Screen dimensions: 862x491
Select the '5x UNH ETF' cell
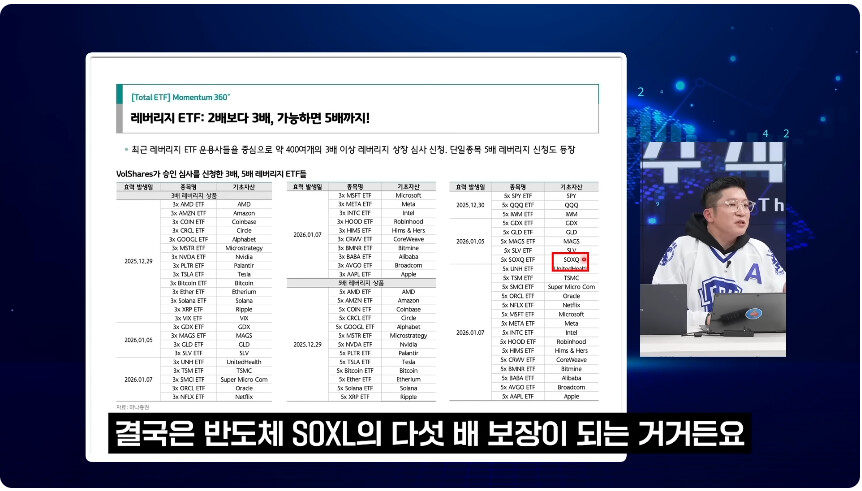pyautogui.click(x=517, y=269)
